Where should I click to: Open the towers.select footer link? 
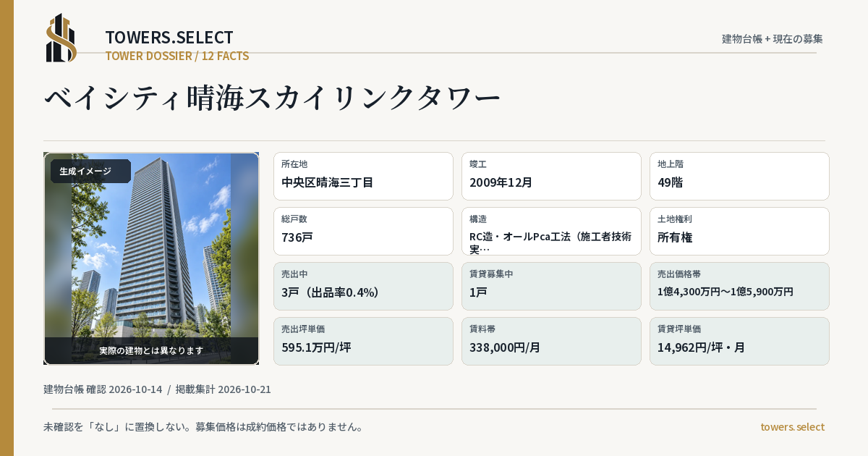tap(792, 427)
